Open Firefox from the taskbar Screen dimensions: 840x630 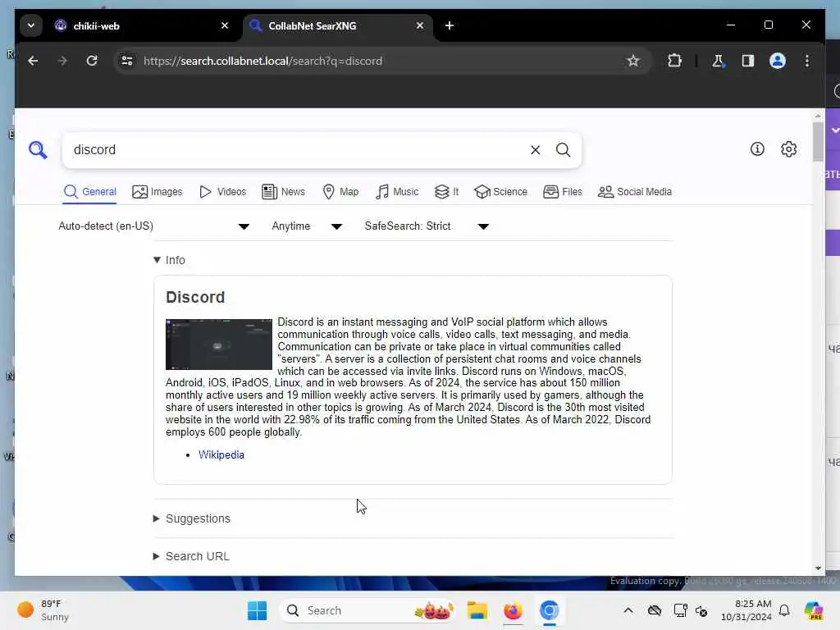click(x=513, y=610)
